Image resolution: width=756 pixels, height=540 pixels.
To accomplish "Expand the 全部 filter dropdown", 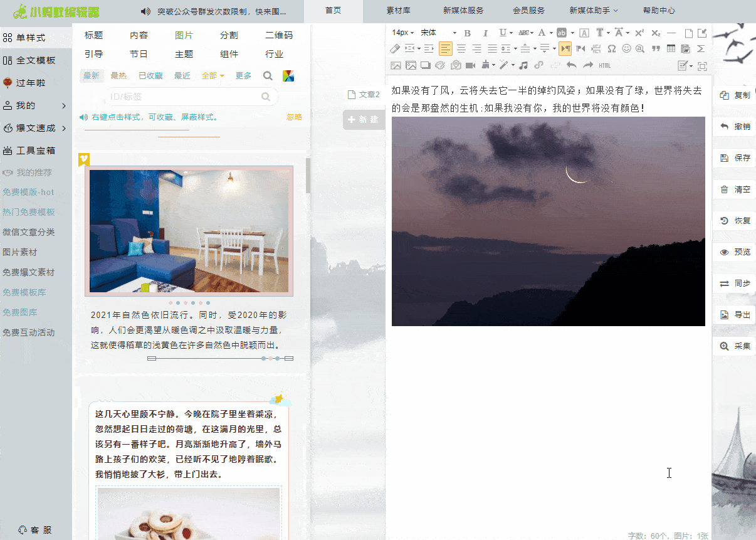I will 213,76.
